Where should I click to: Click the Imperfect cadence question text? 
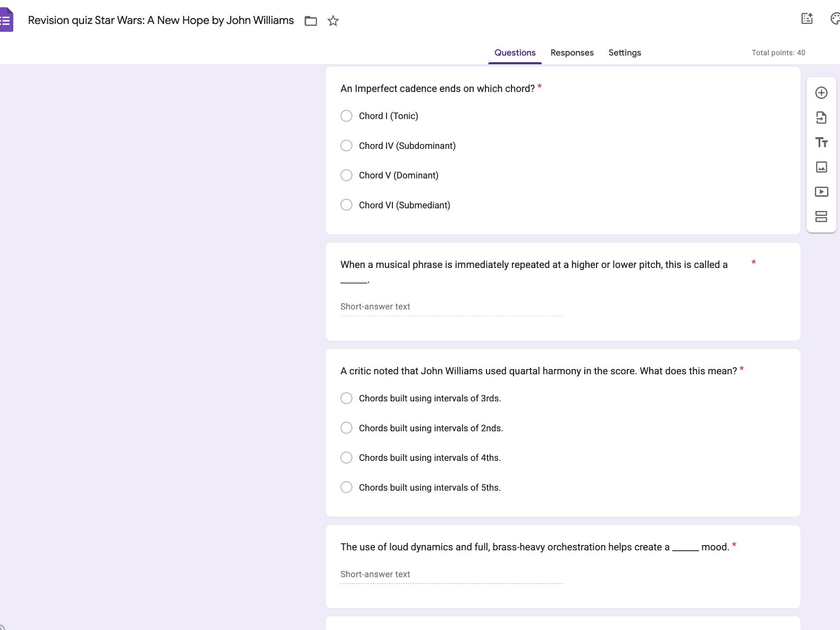438,89
